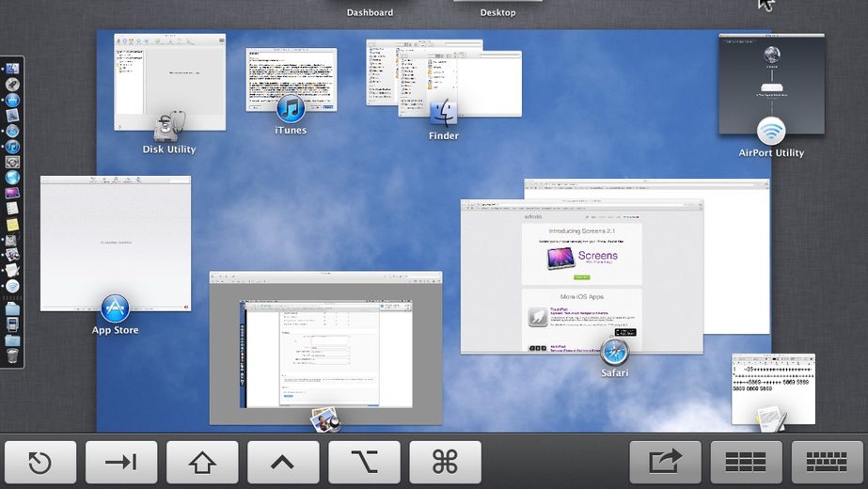
Task: Click the Disk Utility app icon badge
Action: 170,126
